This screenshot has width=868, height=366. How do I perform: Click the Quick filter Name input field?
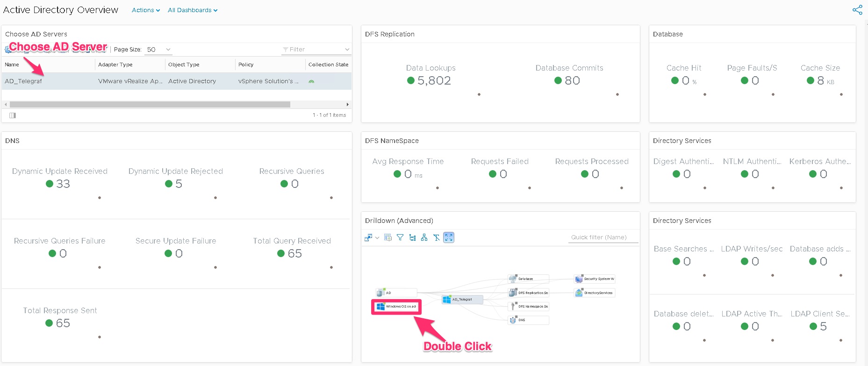click(603, 237)
